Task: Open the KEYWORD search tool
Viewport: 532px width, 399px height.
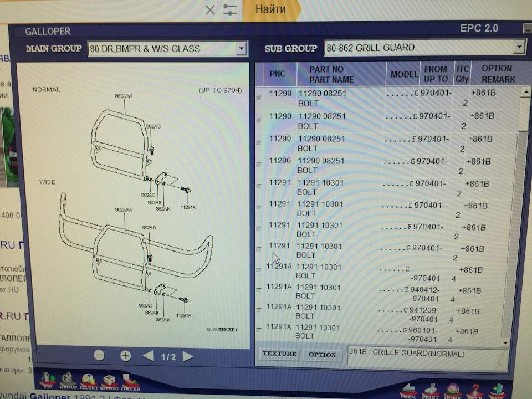Action: click(109, 381)
